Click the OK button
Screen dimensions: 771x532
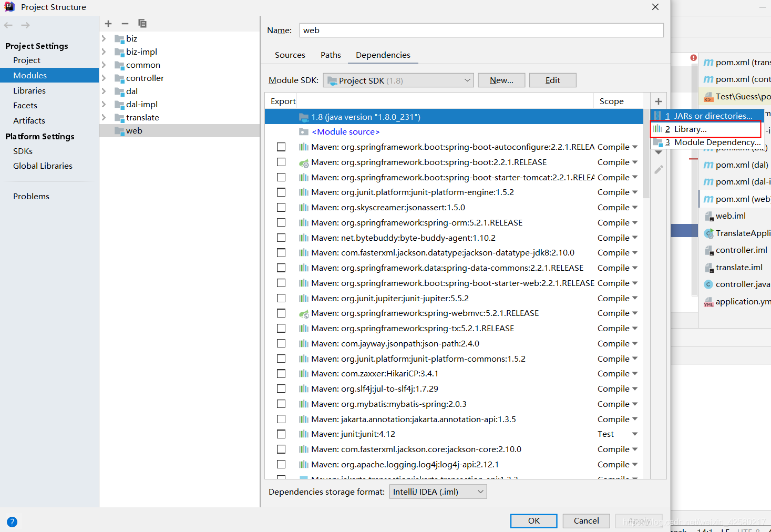click(533, 521)
